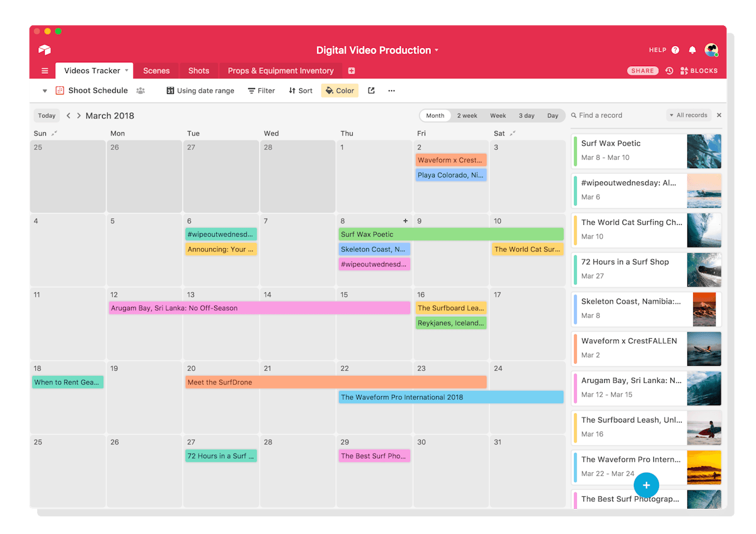
Task: Switch calendar to Day view
Action: [553, 116]
